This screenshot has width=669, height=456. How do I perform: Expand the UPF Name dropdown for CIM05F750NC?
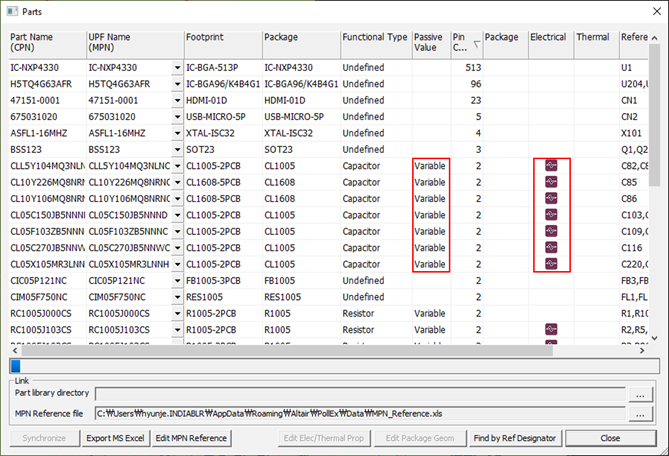click(177, 296)
